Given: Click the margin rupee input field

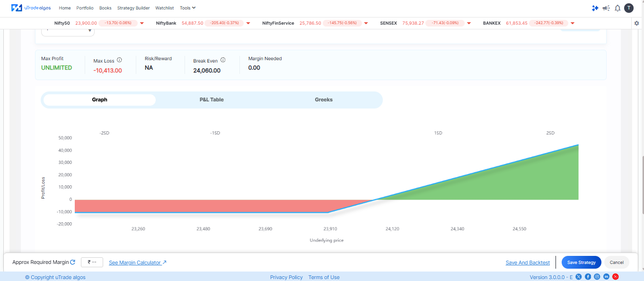Looking at the screenshot, I should pyautogui.click(x=92, y=262).
